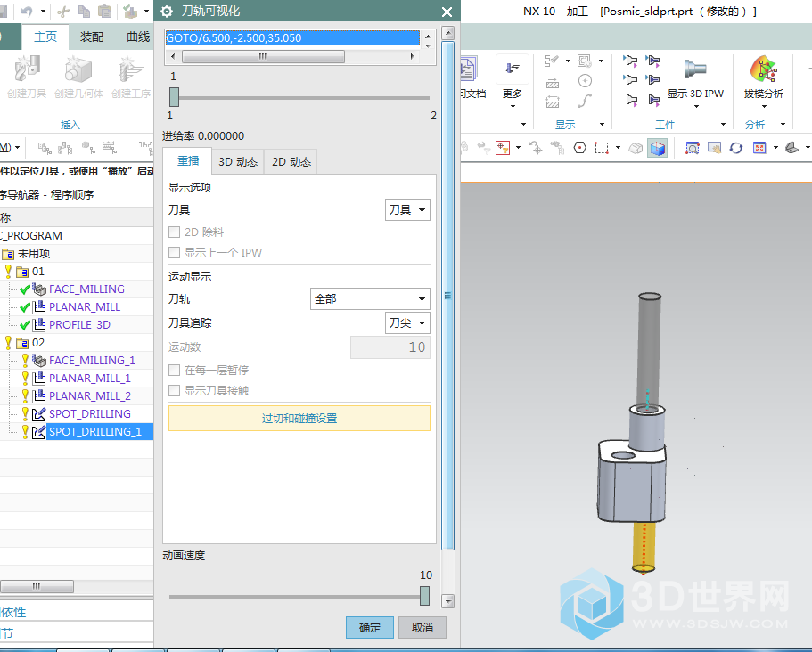Open the 刀具 display dropdown

pyautogui.click(x=408, y=210)
